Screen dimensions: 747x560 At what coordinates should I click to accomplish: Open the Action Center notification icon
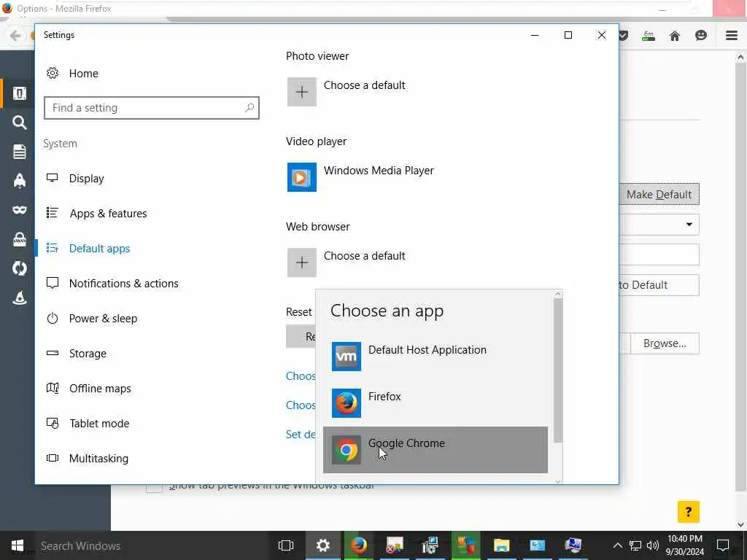[x=723, y=545]
